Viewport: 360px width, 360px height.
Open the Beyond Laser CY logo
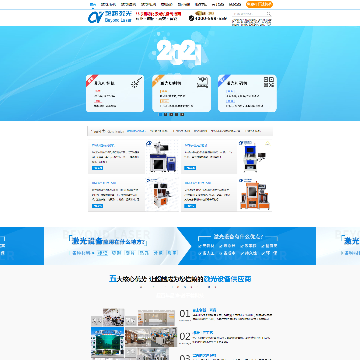(x=110, y=17)
